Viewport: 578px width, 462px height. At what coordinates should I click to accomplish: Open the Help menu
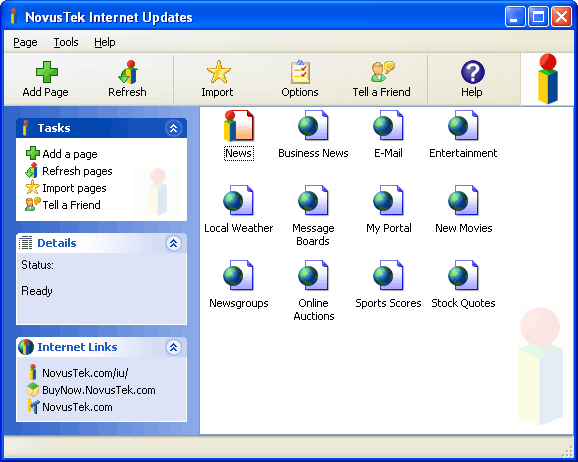coord(105,42)
